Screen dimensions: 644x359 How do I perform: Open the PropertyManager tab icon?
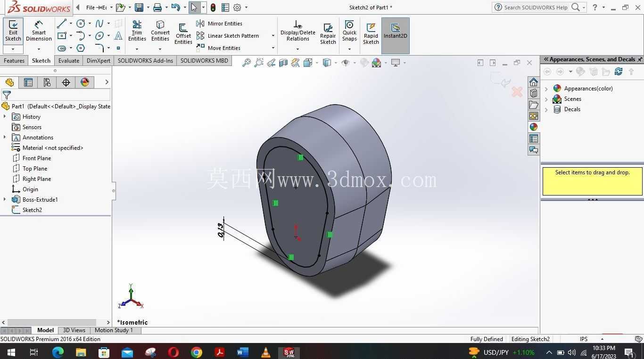[x=28, y=82]
